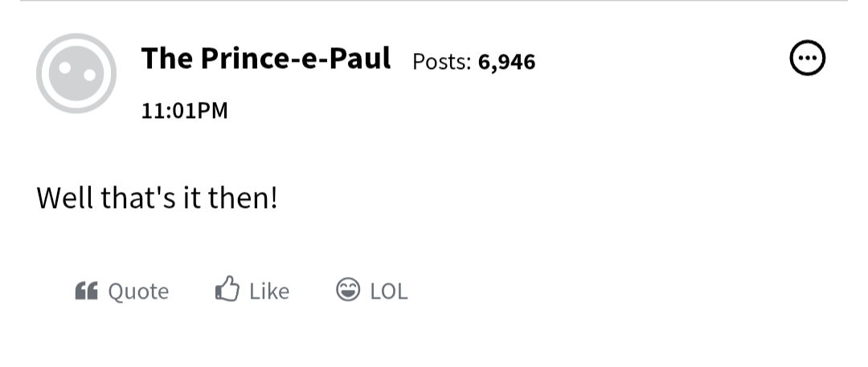Viewport: 868px width, 367px height.
Task: Click the 11:01PM post timestamp
Action: (184, 111)
